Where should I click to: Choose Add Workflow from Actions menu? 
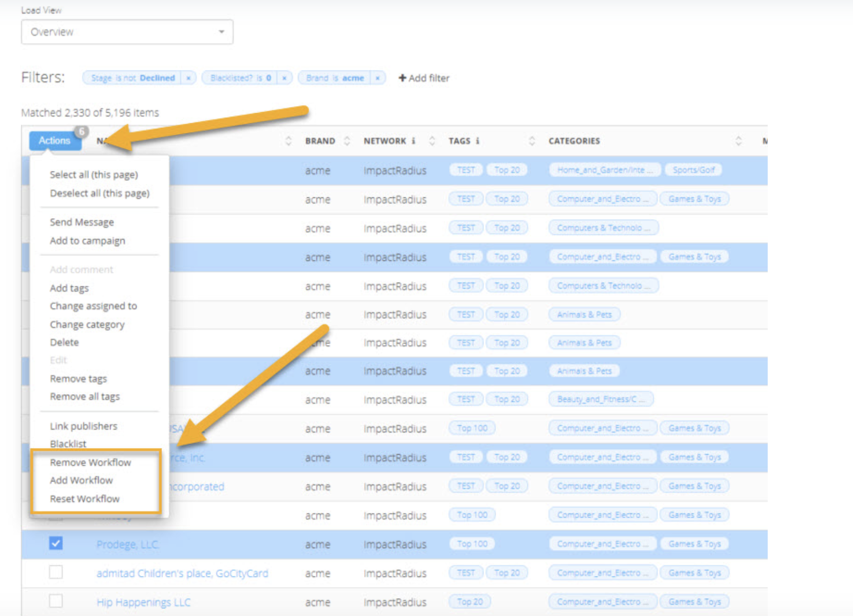click(81, 480)
